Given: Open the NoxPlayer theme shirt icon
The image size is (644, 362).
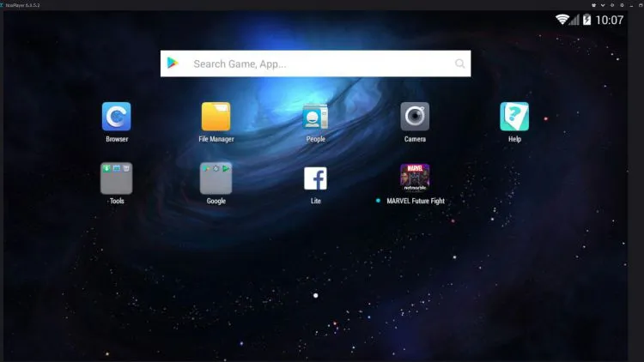Looking at the screenshot, I should [x=593, y=5].
